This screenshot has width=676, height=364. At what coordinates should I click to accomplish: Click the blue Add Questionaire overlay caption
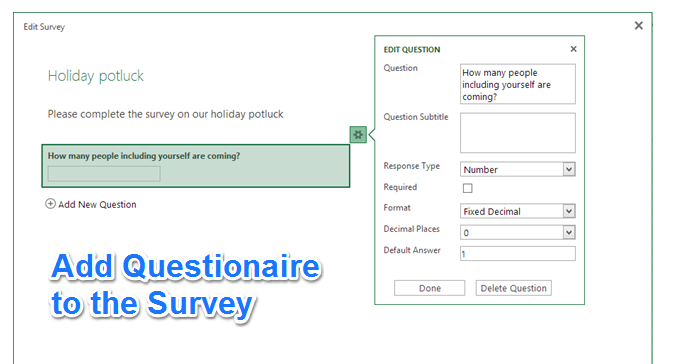click(x=185, y=286)
